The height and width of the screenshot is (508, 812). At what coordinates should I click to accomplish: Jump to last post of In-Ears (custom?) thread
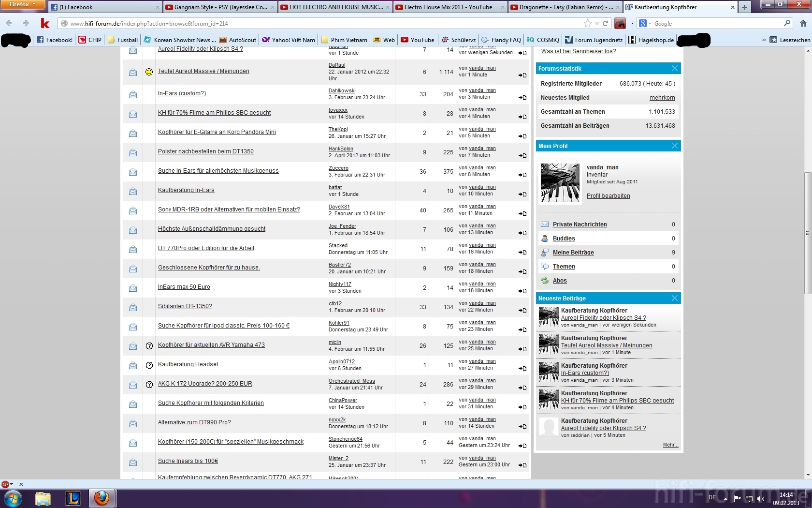click(x=522, y=97)
